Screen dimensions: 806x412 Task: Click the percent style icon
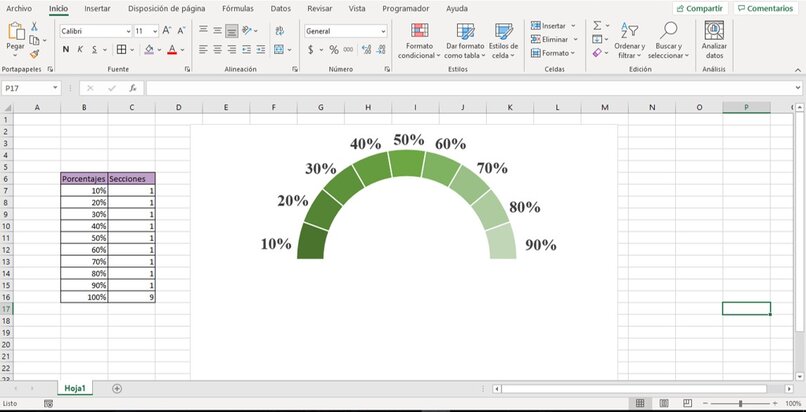[x=333, y=49]
